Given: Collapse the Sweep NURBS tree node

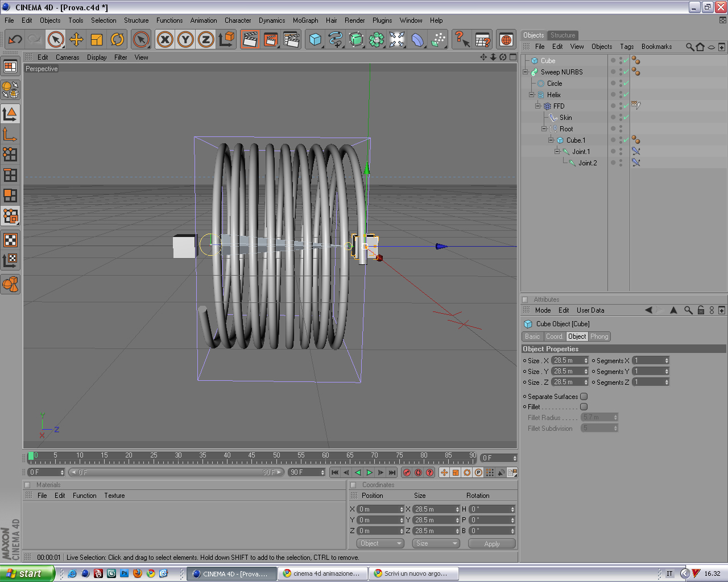Looking at the screenshot, I should [526, 72].
